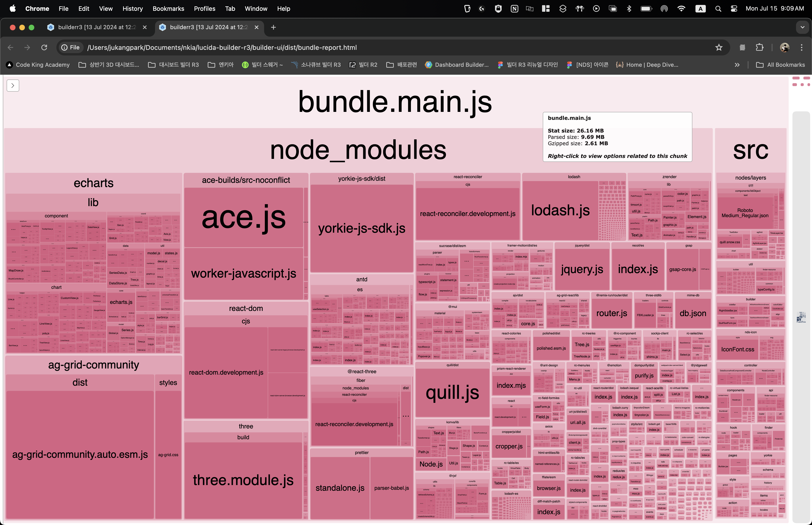The image size is (812, 525).
Task: Open the Bookmarks menu in the menu bar
Action: point(168,8)
